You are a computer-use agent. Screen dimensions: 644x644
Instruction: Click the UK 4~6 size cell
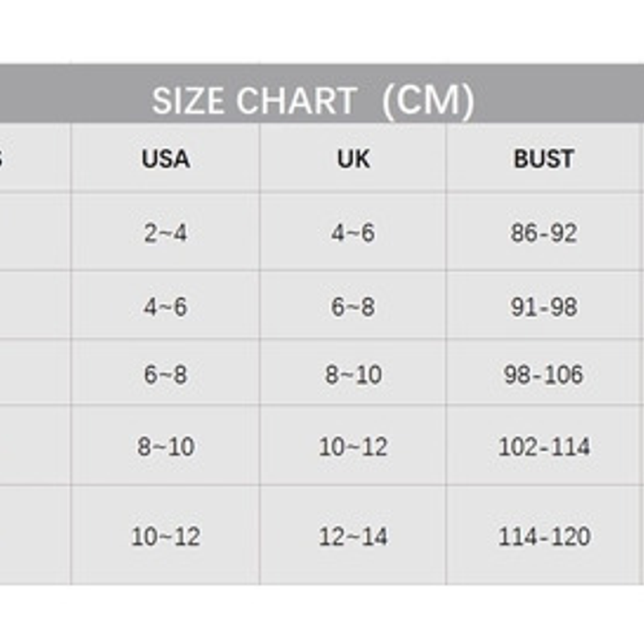353,233
